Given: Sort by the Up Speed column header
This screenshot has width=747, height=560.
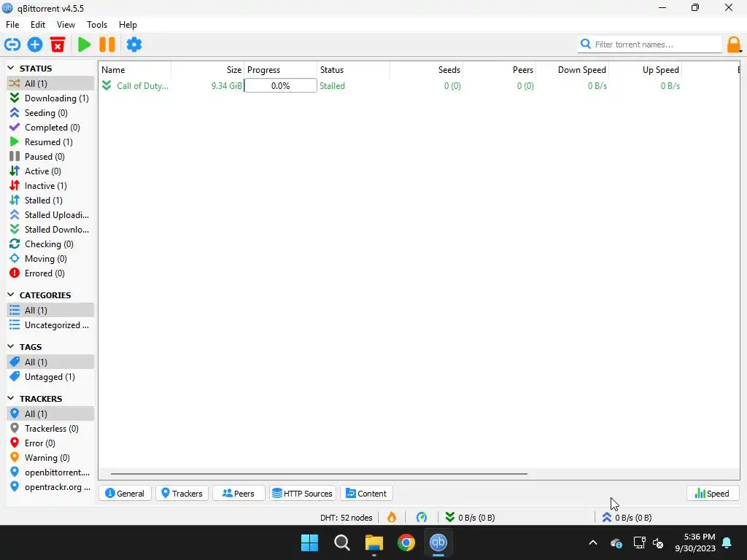Looking at the screenshot, I should [x=645, y=70].
